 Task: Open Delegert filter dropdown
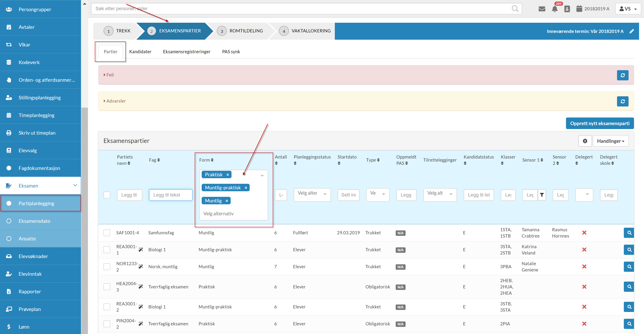[x=584, y=195]
